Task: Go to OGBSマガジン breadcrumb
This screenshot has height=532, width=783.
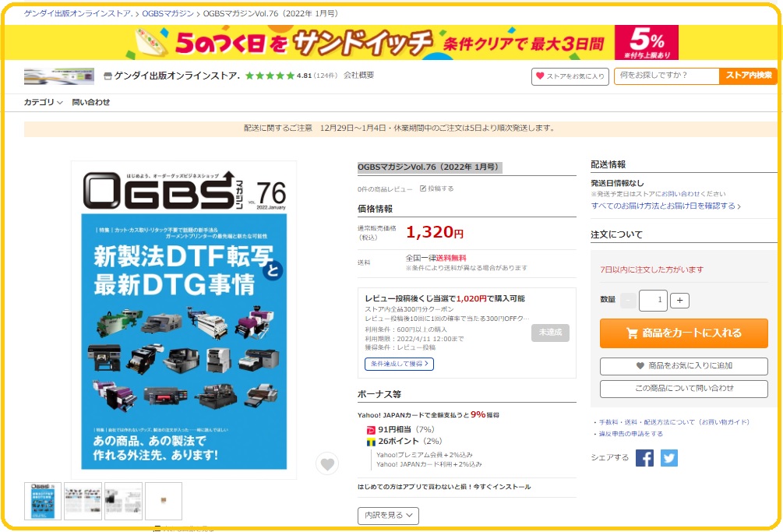Action: tap(168, 13)
